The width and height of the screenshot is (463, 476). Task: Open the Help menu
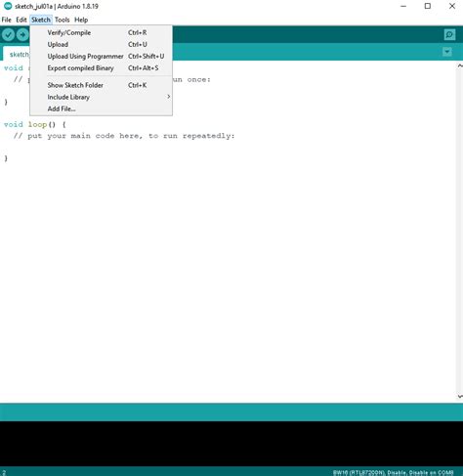tap(81, 20)
